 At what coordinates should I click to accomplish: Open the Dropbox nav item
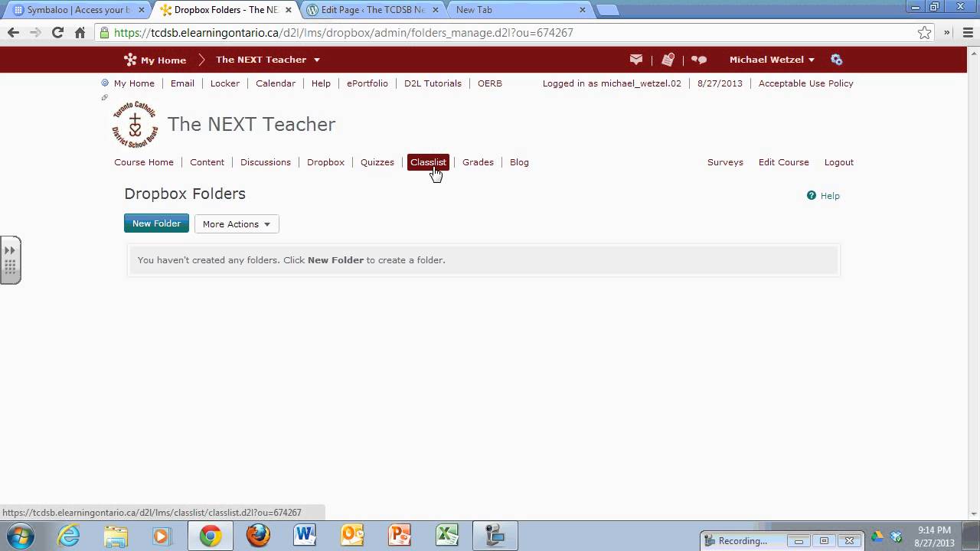pos(325,162)
